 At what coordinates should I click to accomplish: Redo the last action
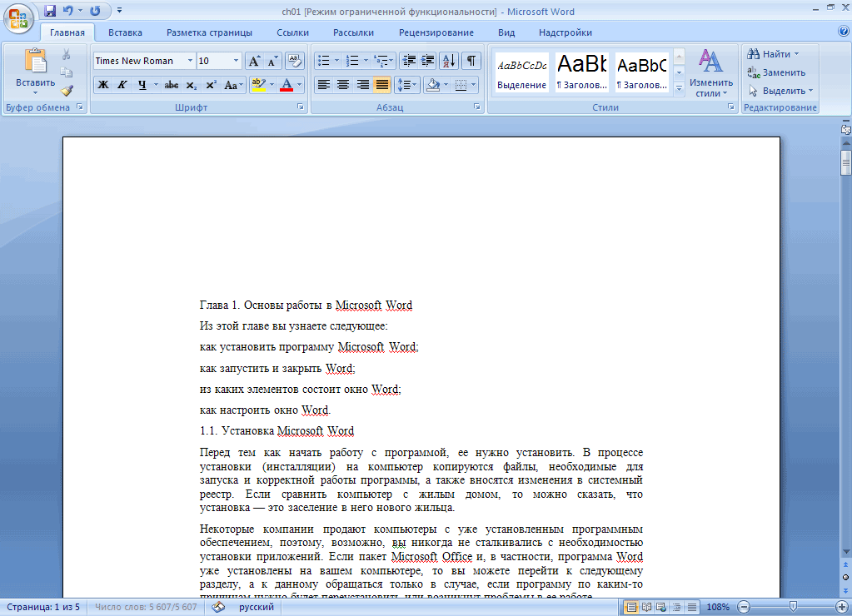(x=95, y=11)
